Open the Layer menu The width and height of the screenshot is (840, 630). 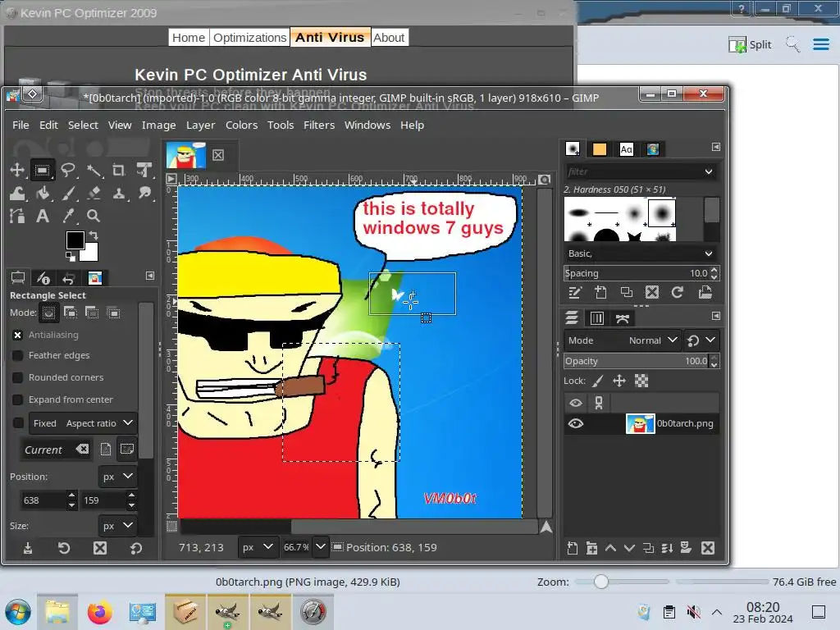tap(201, 125)
